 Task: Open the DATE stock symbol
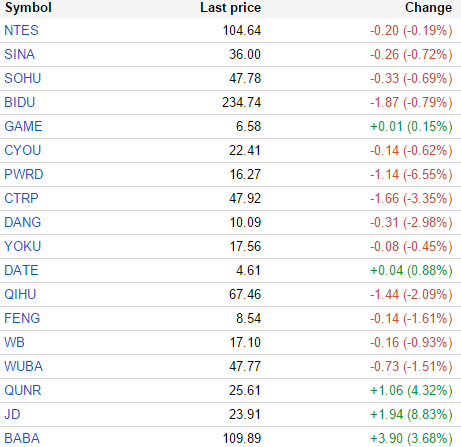point(21,270)
